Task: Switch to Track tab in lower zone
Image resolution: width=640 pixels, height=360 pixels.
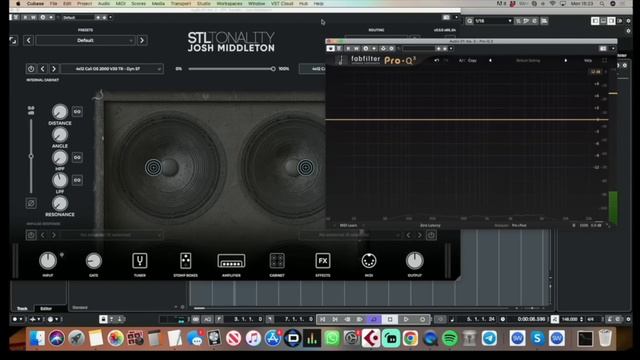Action: pyautogui.click(x=22, y=309)
